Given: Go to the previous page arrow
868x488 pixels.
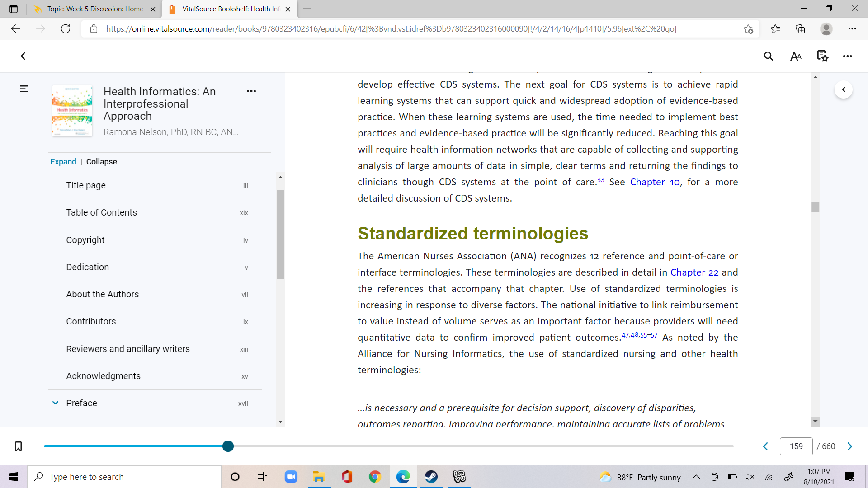Looking at the screenshot, I should click(x=765, y=446).
